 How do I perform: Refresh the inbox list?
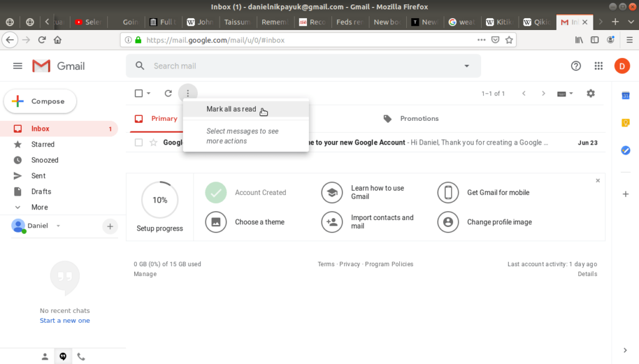[168, 93]
